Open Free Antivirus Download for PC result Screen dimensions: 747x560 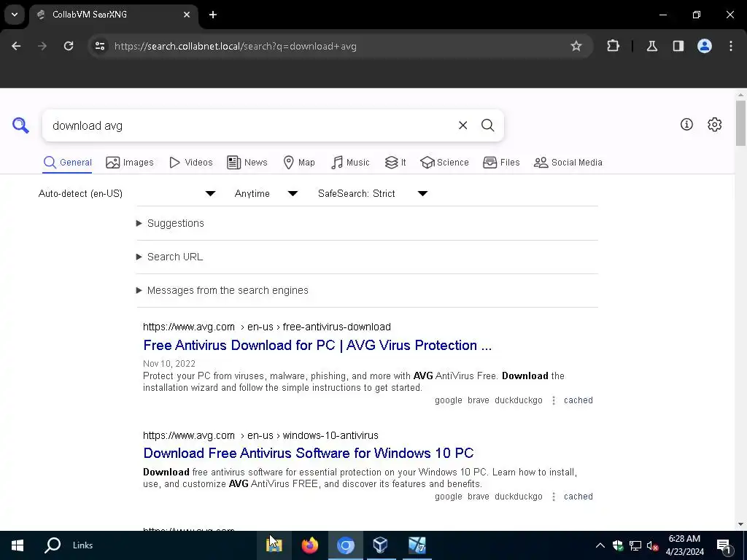click(x=317, y=345)
